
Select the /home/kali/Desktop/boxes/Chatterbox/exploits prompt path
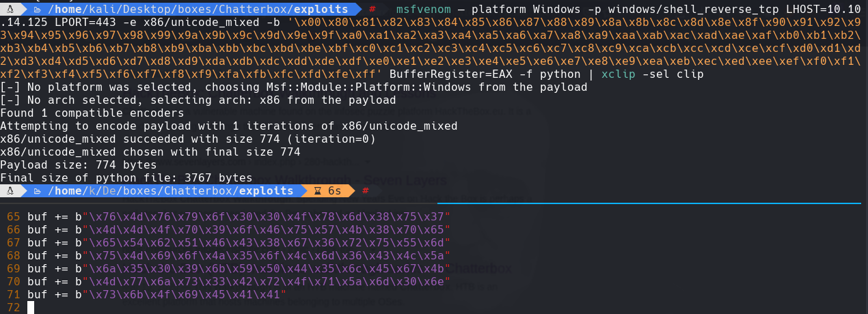(x=198, y=9)
